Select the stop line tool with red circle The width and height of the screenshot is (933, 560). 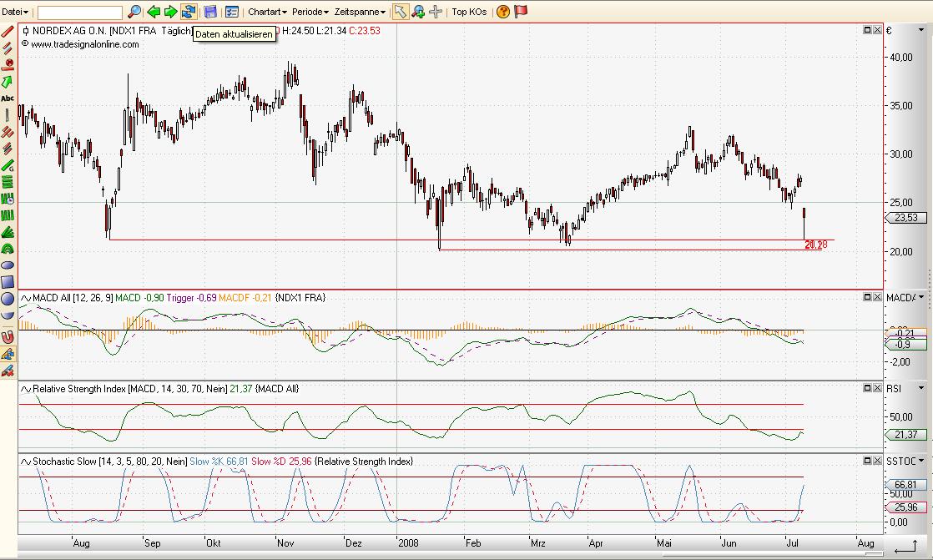tap(8, 64)
